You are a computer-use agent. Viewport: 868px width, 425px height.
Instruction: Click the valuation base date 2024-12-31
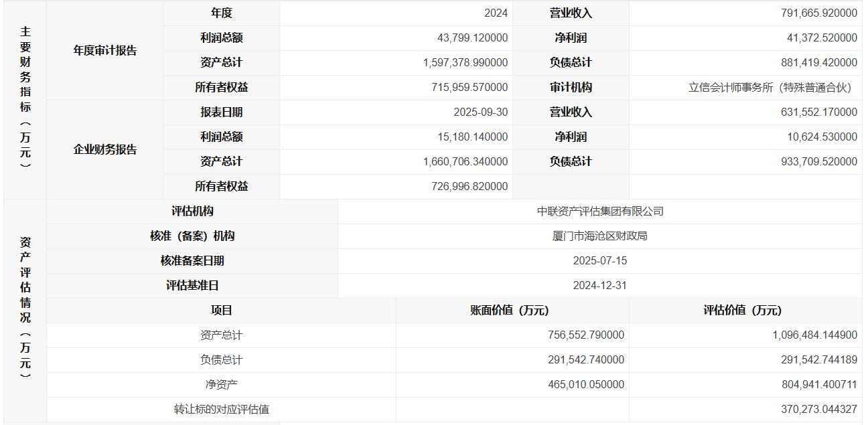click(599, 286)
